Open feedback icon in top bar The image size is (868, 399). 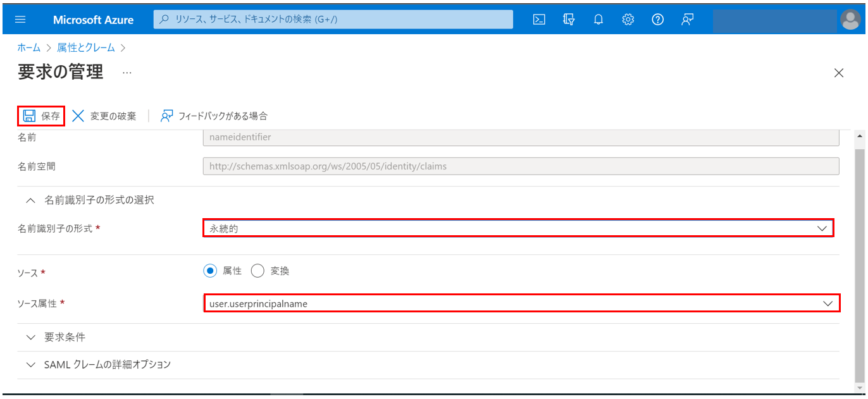coord(687,20)
